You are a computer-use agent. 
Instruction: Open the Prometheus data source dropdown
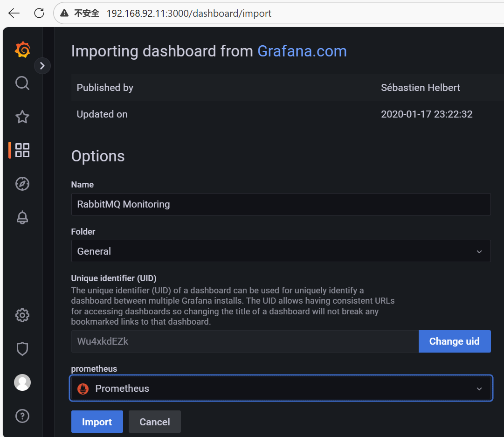281,388
